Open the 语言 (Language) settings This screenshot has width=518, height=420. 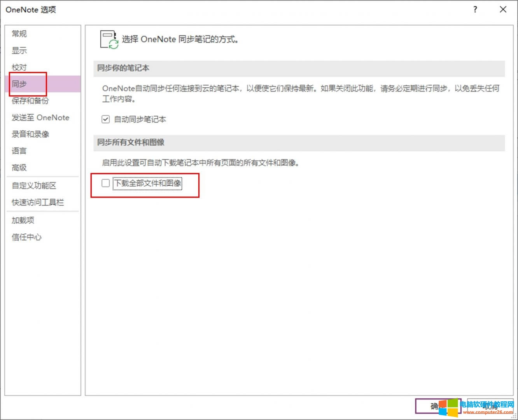tap(19, 151)
